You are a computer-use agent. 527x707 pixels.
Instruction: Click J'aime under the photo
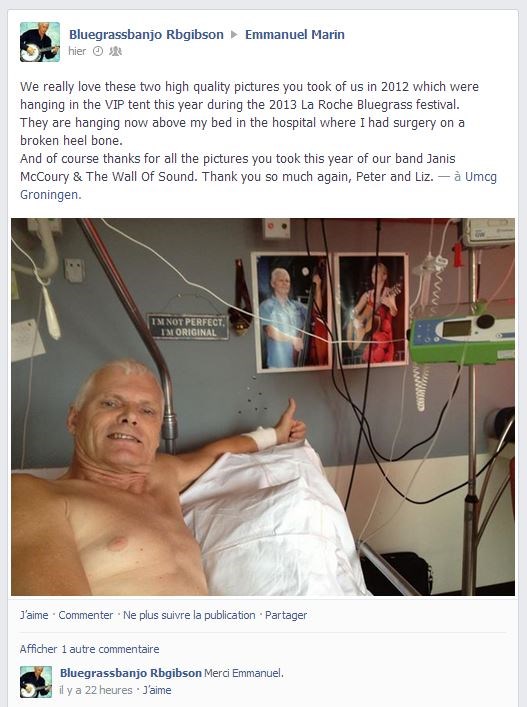[x=34, y=615]
